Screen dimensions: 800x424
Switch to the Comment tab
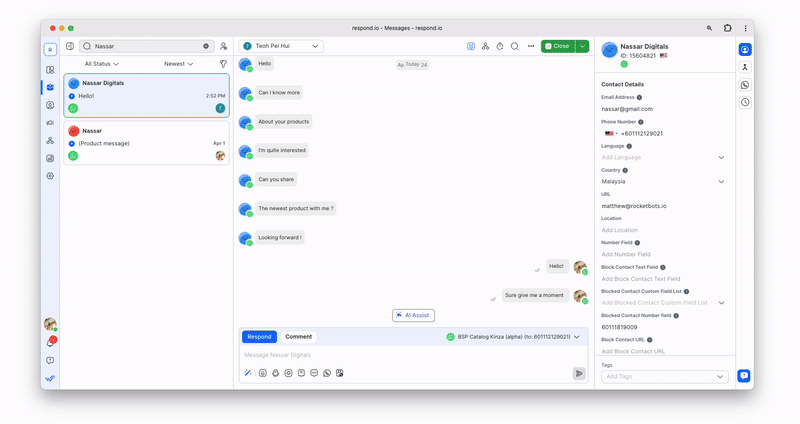[298, 337]
